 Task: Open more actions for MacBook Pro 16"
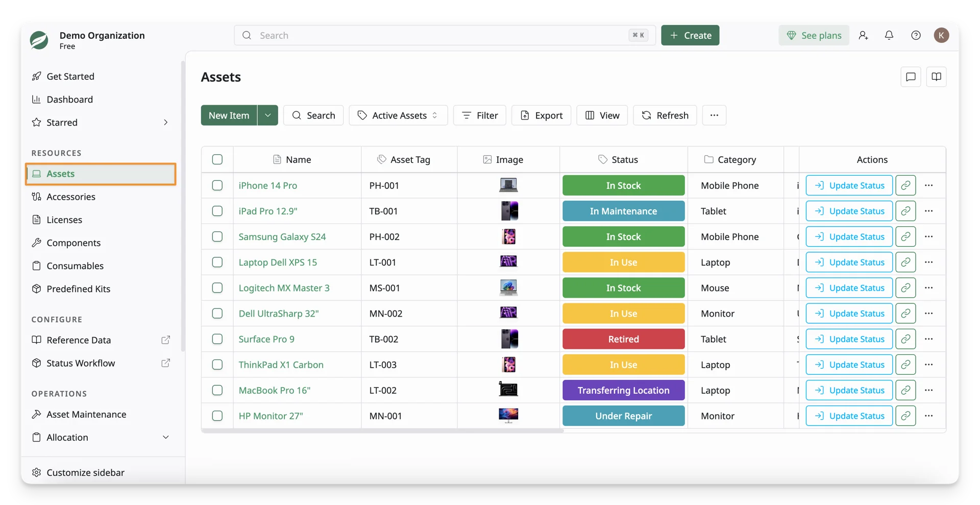click(x=928, y=390)
